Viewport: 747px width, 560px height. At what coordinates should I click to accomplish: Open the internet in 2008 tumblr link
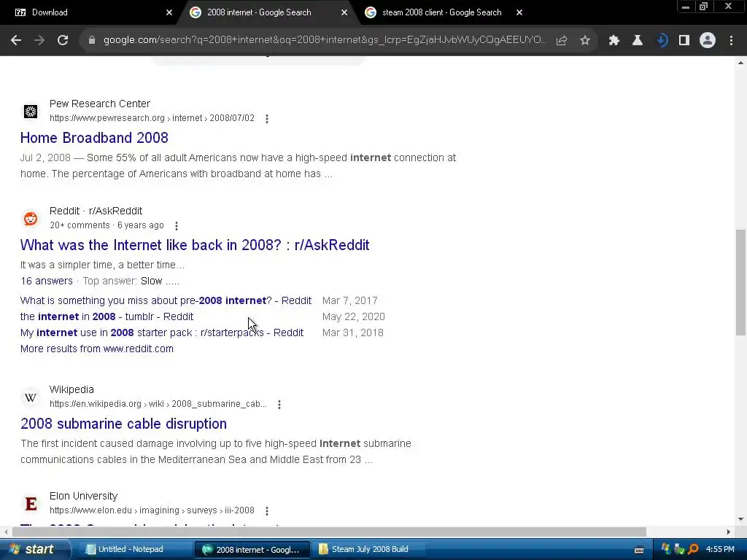click(x=107, y=316)
